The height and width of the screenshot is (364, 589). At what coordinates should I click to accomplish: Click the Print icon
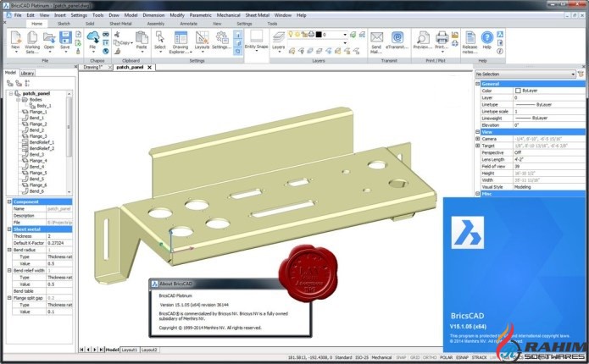pos(442,37)
